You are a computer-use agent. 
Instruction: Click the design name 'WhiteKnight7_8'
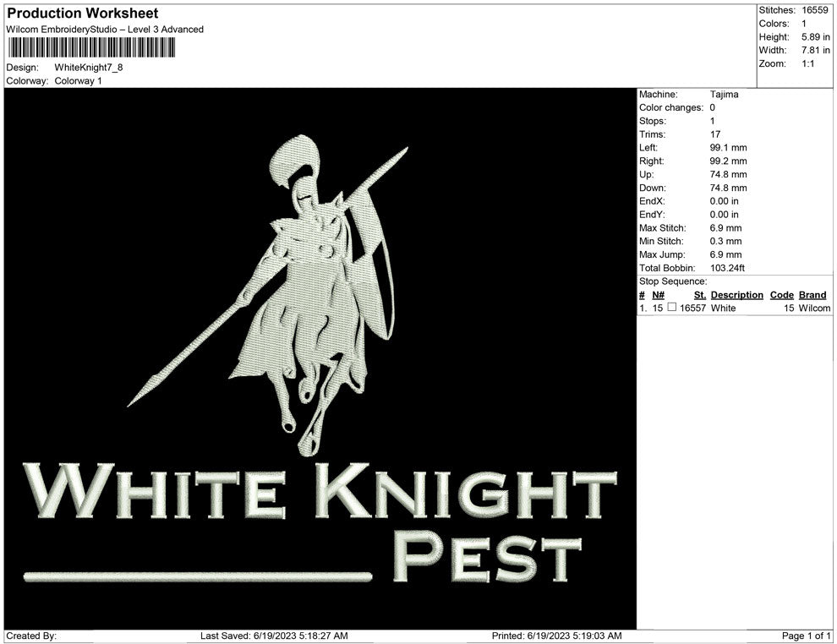[89, 68]
